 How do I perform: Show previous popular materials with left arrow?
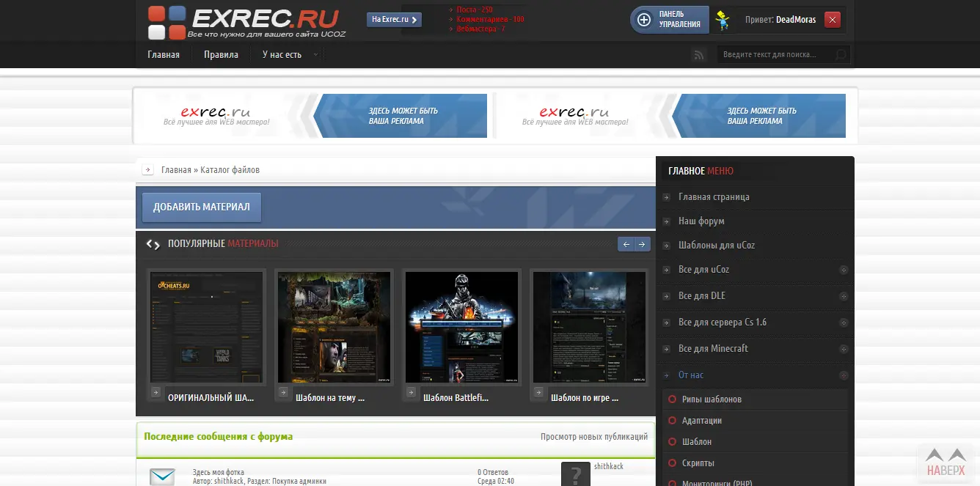(626, 244)
